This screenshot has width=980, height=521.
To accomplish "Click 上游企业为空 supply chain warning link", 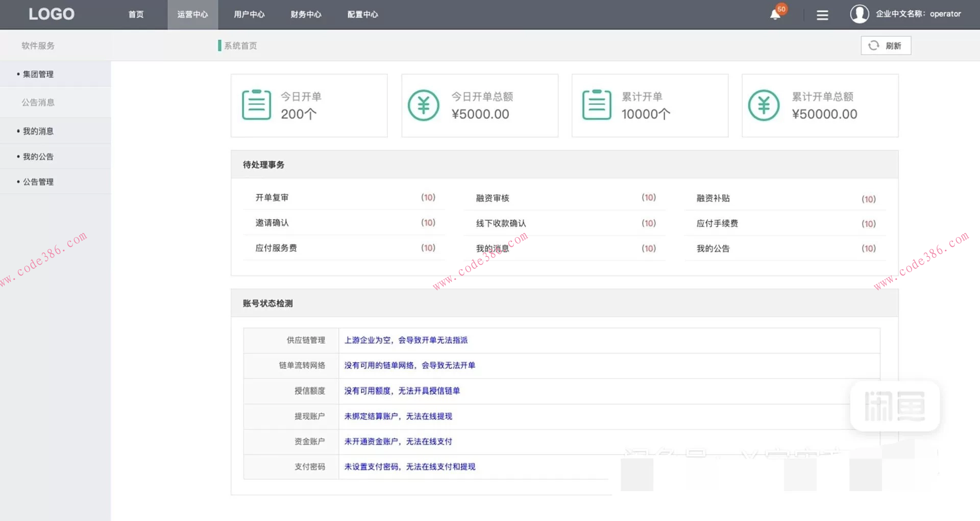I will coord(406,340).
